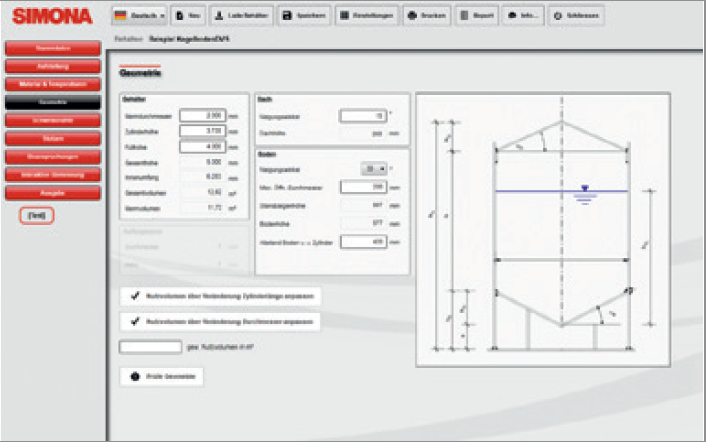706x442 pixels.
Task: Open the Report toolbar button
Action: (477, 16)
